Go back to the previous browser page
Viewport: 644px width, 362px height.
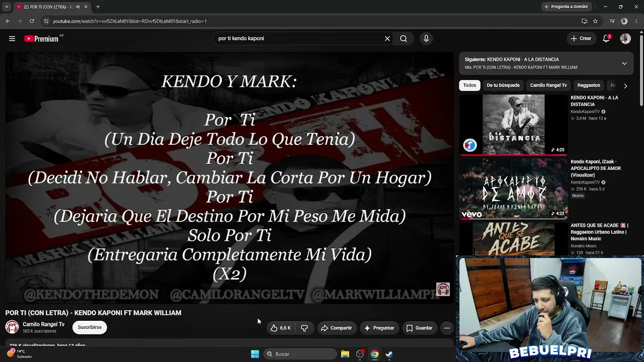[x=8, y=21]
